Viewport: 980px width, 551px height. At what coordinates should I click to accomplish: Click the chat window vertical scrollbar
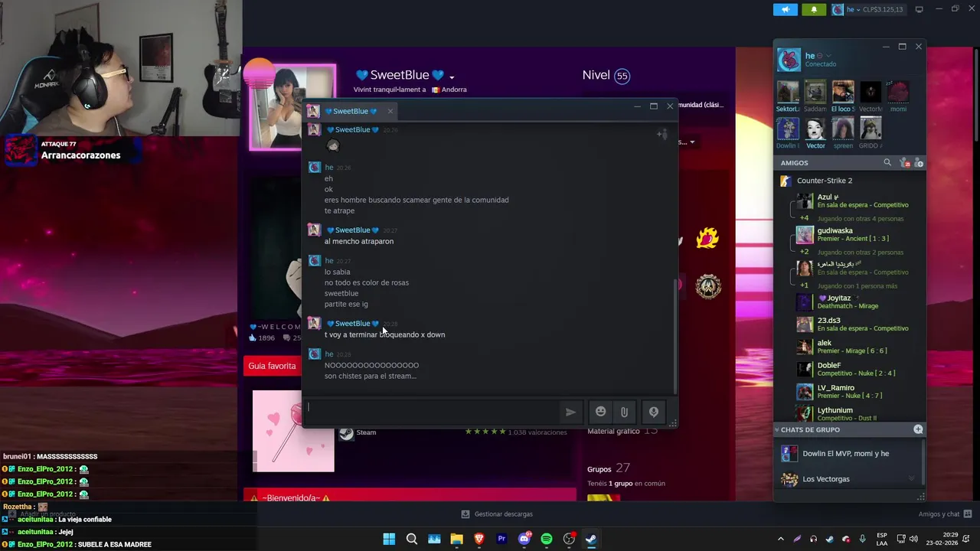pyautogui.click(x=674, y=335)
